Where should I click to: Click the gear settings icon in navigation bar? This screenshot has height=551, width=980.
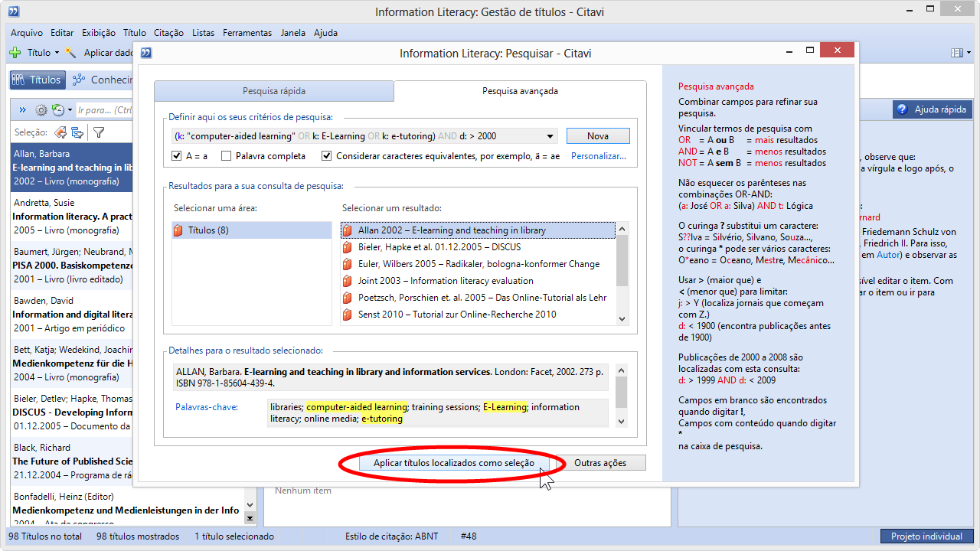click(x=41, y=110)
